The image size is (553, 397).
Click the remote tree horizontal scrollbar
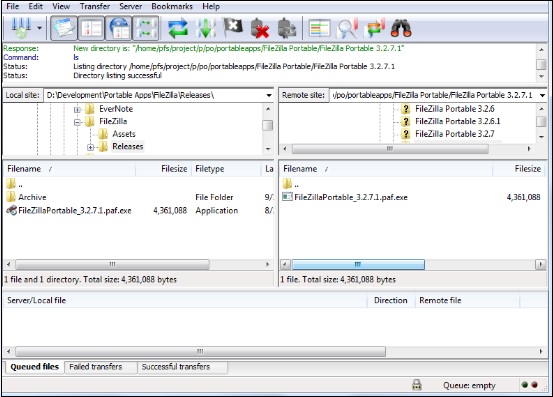[390, 149]
